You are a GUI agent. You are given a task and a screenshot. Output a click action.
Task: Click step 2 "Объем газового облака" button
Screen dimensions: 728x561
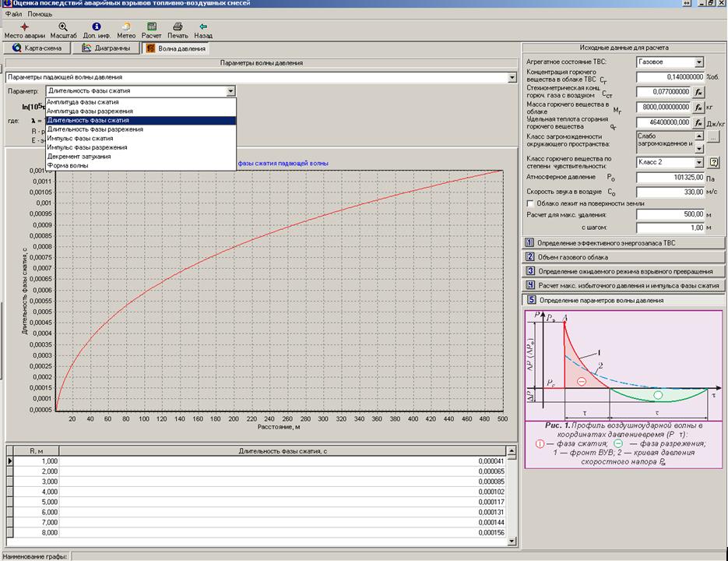click(623, 256)
